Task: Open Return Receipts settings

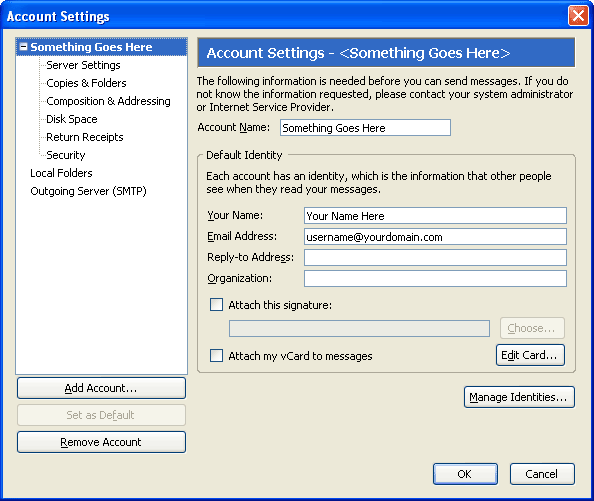Action: click(84, 137)
